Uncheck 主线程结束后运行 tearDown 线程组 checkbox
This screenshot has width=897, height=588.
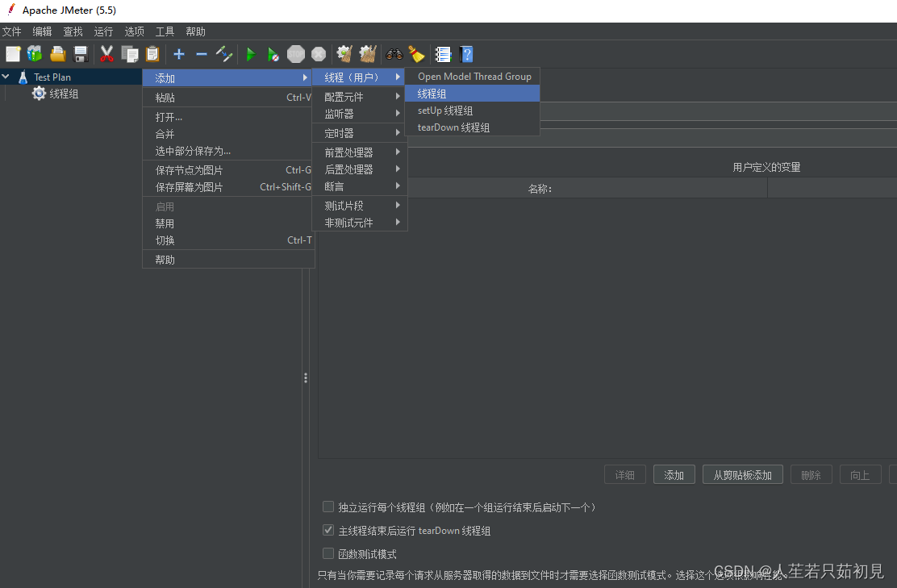(328, 530)
